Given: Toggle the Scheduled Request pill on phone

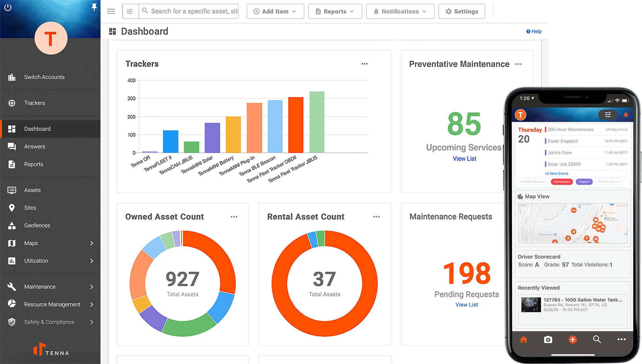Looking at the screenshot, I should [x=533, y=182].
